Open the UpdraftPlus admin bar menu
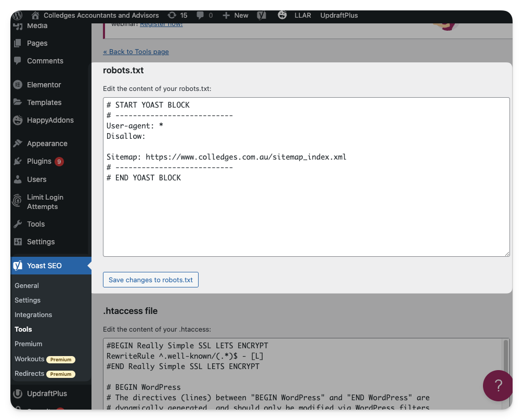The width and height of the screenshot is (523, 420). [x=339, y=15]
